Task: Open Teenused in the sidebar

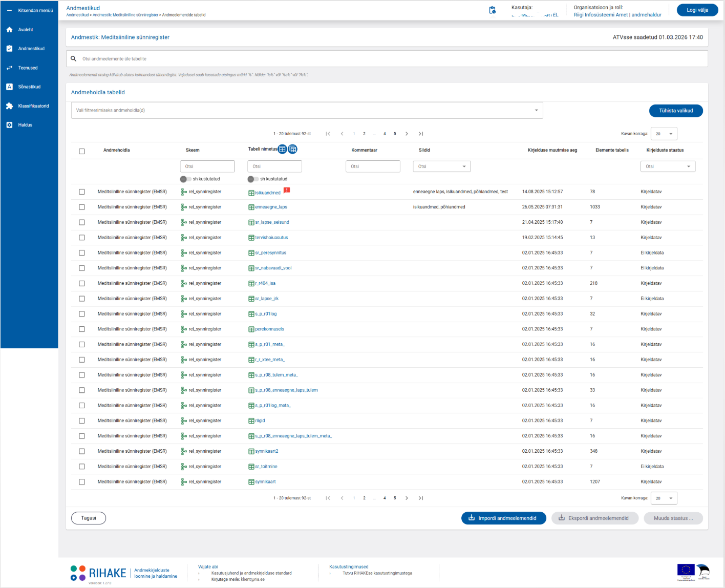Action: click(x=28, y=68)
